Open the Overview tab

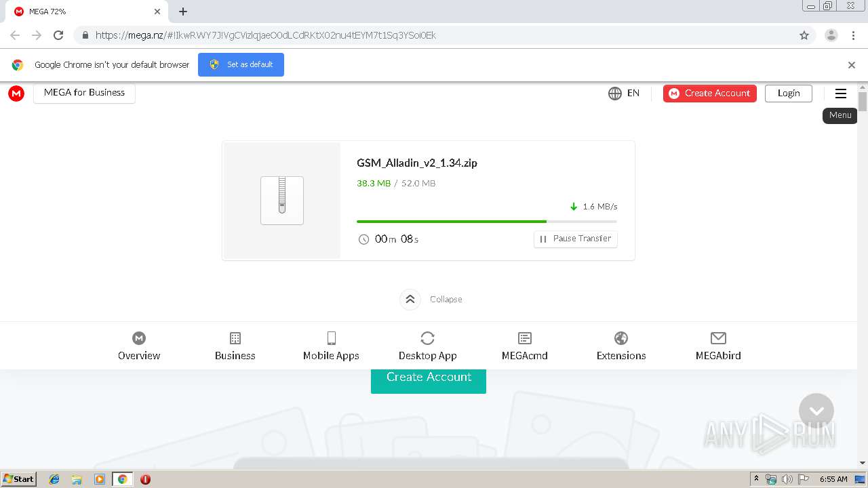point(139,346)
